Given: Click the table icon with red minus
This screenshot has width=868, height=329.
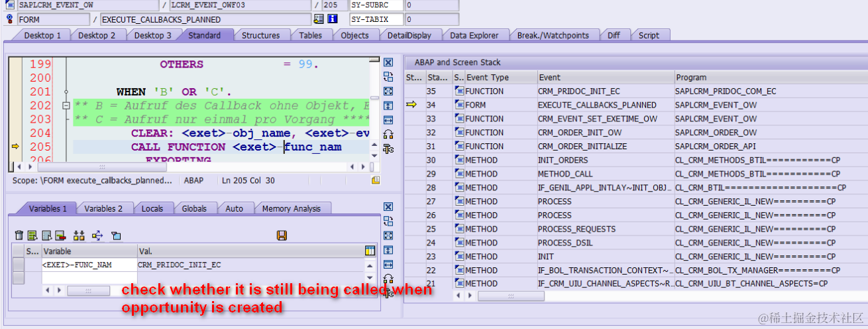Looking at the screenshot, I should tap(60, 235).
